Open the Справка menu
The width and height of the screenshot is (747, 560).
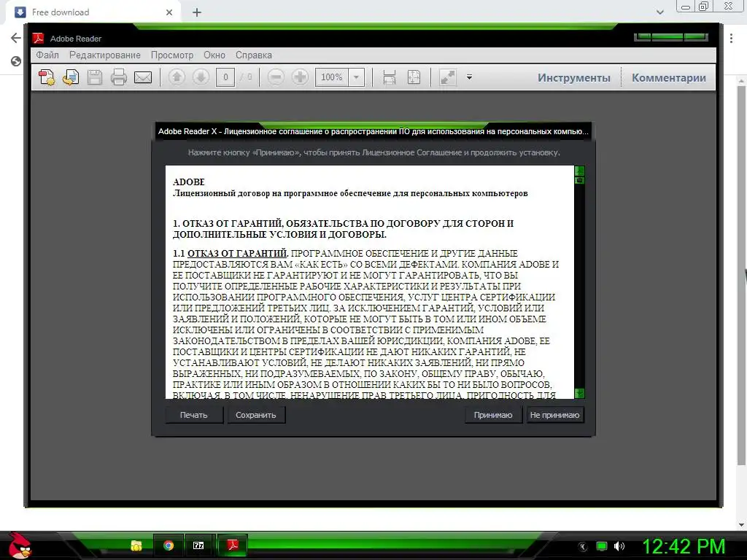(253, 55)
